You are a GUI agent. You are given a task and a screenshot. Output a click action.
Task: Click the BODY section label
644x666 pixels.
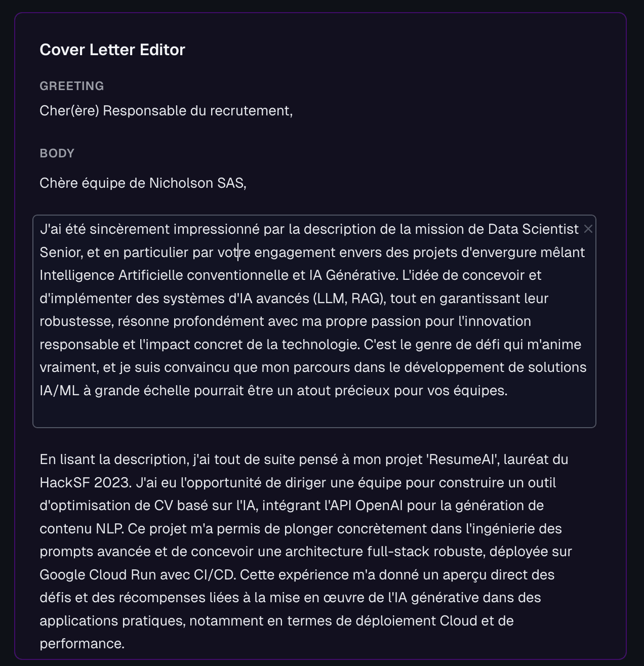[57, 153]
